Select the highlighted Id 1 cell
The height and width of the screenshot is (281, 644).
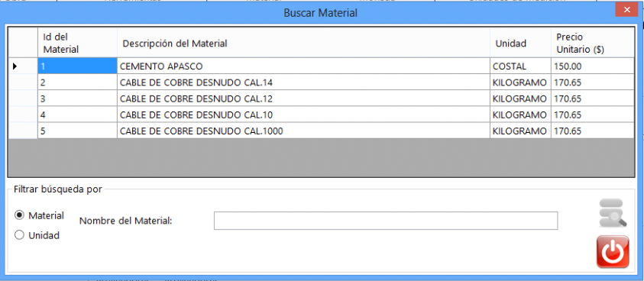(77, 66)
